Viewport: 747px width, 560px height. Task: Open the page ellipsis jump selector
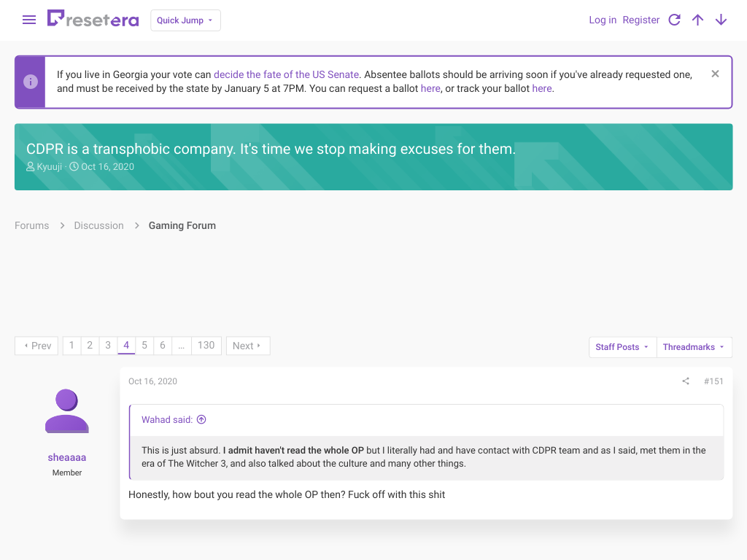coord(182,345)
